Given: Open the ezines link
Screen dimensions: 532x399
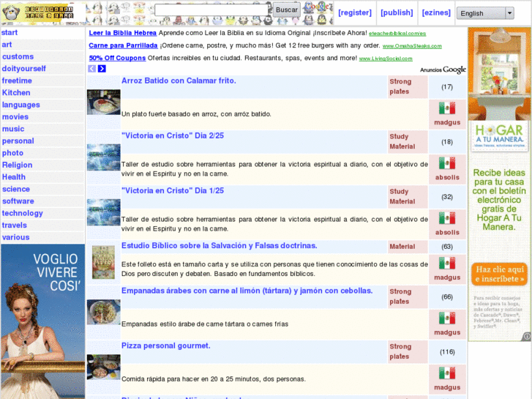Looking at the screenshot, I should pyautogui.click(x=436, y=13).
